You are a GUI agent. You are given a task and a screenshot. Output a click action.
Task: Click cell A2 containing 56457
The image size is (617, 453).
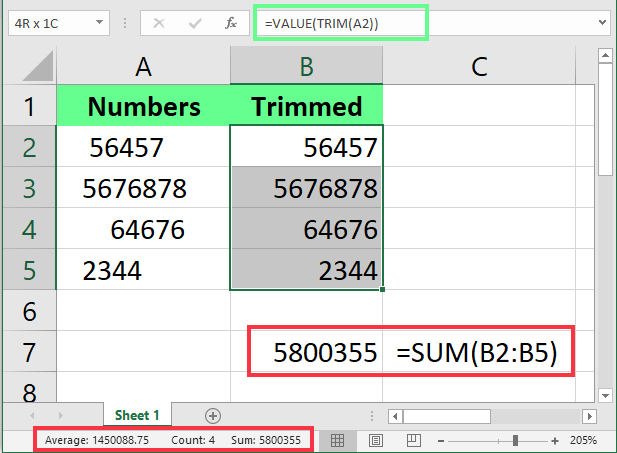pyautogui.click(x=143, y=146)
